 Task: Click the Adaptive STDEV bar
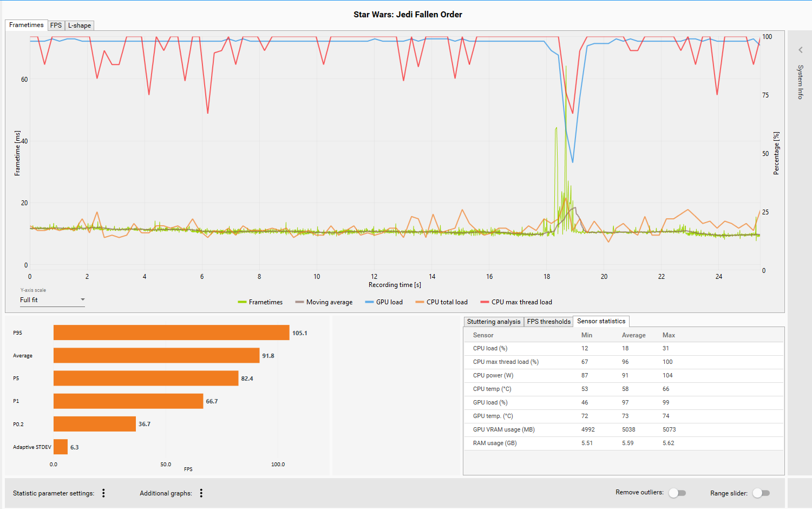61,447
